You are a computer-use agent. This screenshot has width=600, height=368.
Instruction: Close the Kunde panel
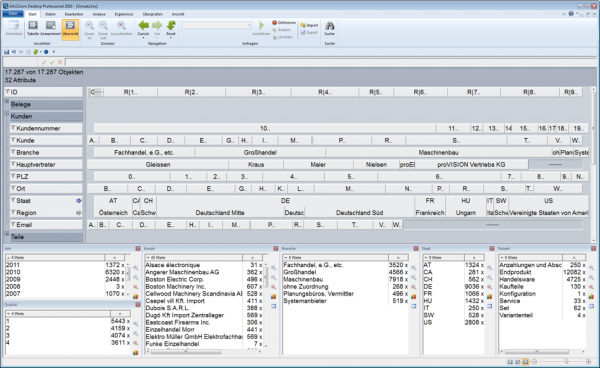click(276, 249)
